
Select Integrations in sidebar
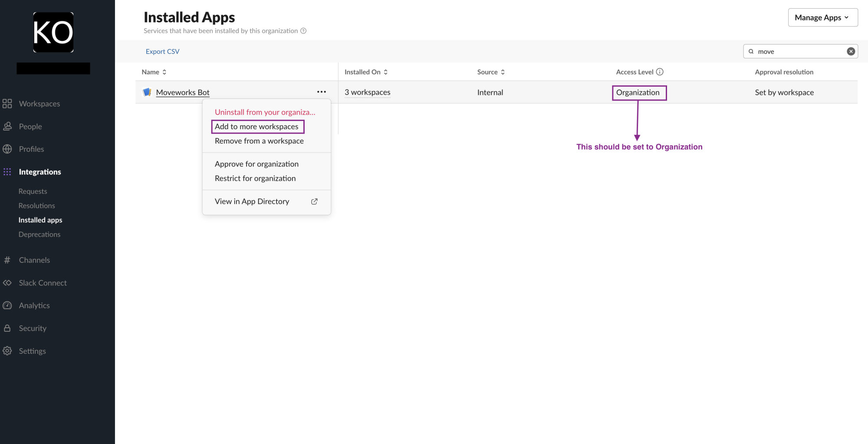point(40,172)
